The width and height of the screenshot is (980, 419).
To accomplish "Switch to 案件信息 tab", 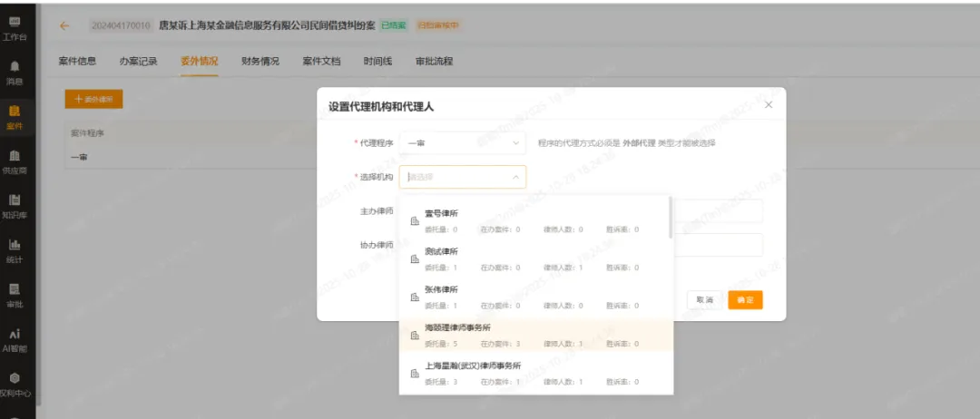I will coord(77,61).
